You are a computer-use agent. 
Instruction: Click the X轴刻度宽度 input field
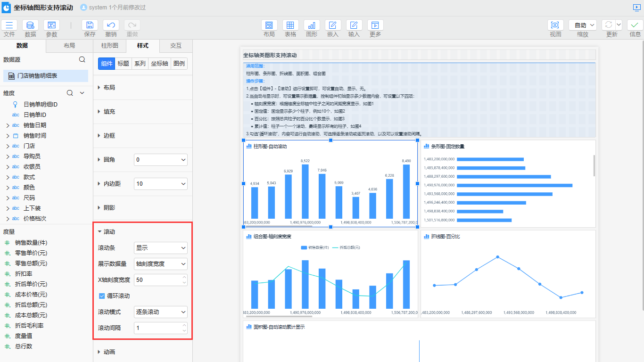pos(157,280)
